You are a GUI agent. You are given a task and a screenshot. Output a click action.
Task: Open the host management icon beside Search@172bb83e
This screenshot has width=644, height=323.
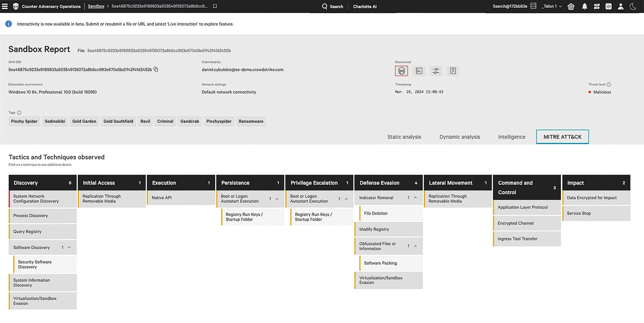tap(533, 6)
